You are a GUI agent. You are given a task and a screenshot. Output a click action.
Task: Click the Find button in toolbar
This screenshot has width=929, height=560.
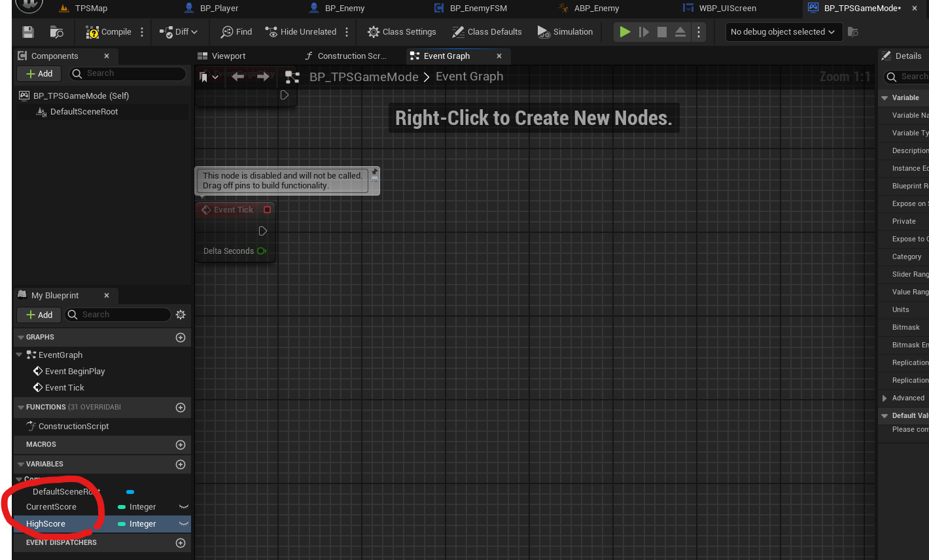pos(236,32)
